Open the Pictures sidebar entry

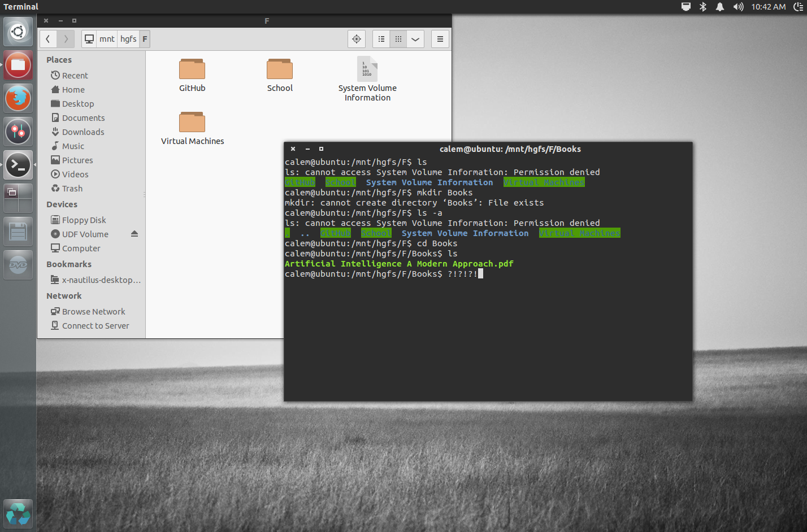[x=76, y=160]
